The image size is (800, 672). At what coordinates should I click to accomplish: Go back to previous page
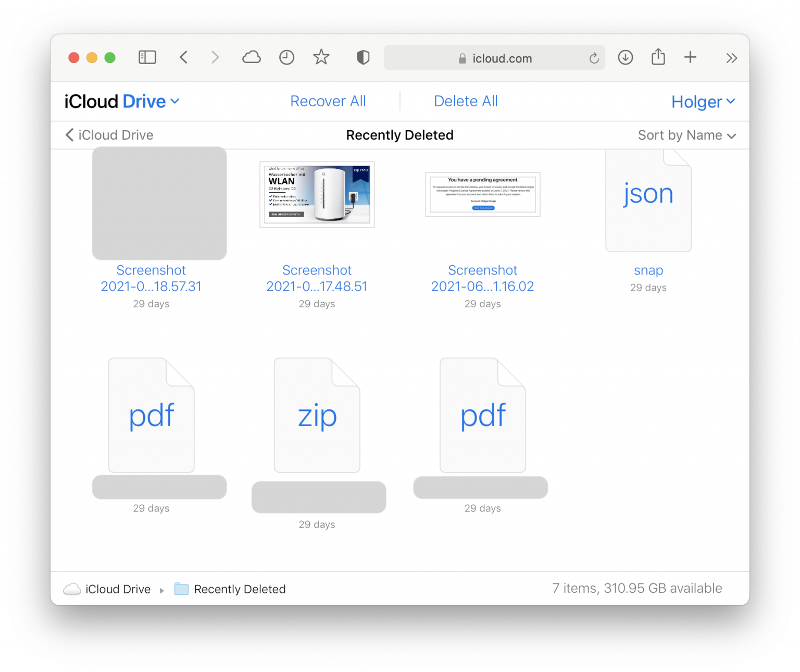pyautogui.click(x=183, y=57)
